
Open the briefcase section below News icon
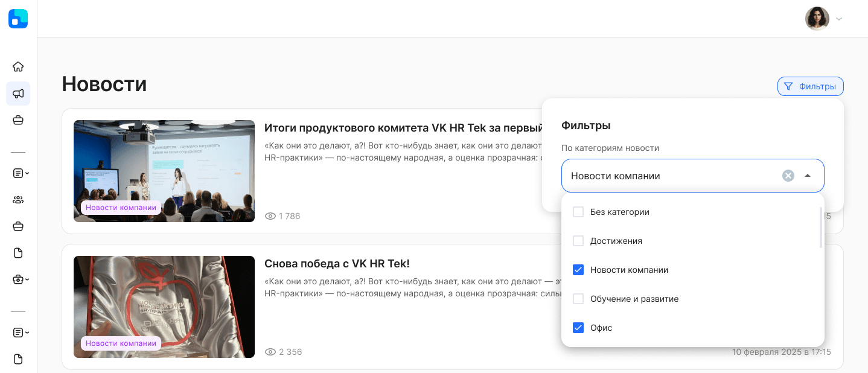coord(18,120)
